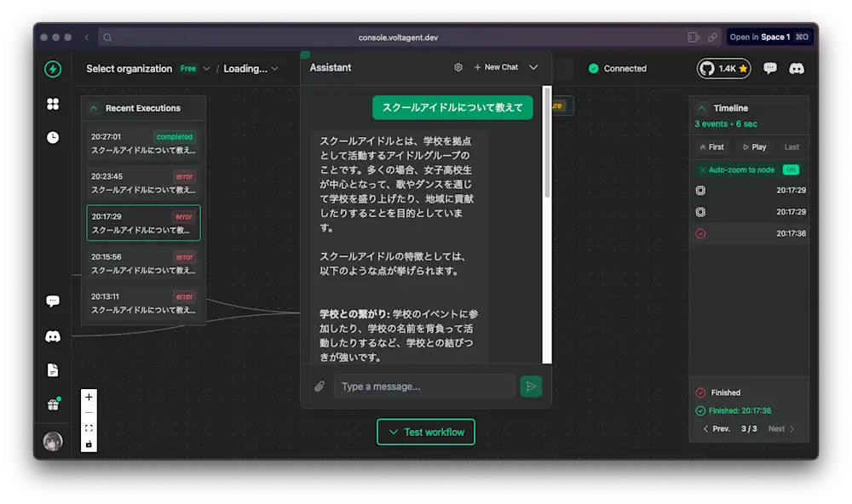The image size is (852, 504).
Task: Click the VoltAgent lightning logo
Action: pyautogui.click(x=53, y=69)
